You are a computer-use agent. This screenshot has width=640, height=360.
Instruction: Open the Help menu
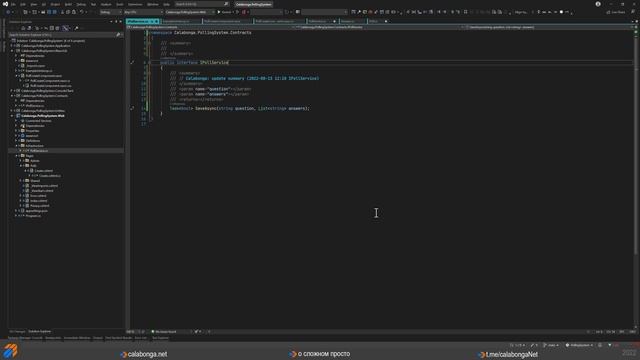pyautogui.click(x=167, y=4)
